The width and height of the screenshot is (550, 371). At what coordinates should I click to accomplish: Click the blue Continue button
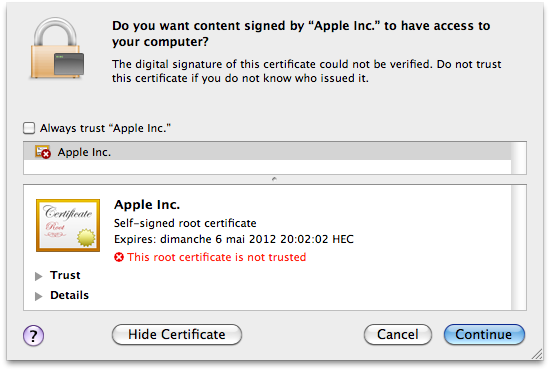coord(484,334)
